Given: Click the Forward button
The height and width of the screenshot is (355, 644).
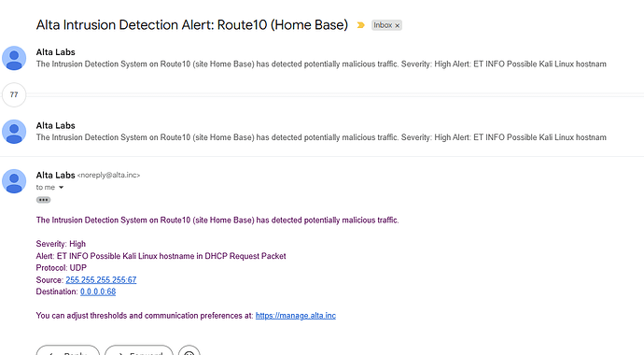Looking at the screenshot, I should click(139, 351).
